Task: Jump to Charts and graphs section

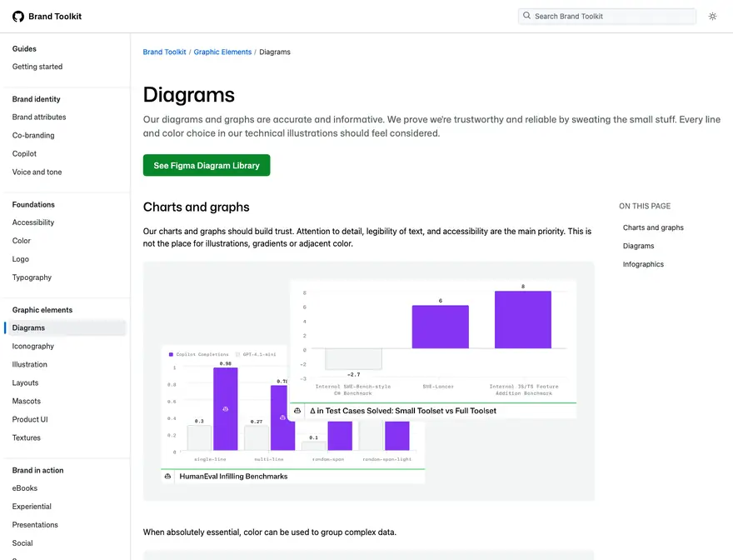Action: pos(653,227)
